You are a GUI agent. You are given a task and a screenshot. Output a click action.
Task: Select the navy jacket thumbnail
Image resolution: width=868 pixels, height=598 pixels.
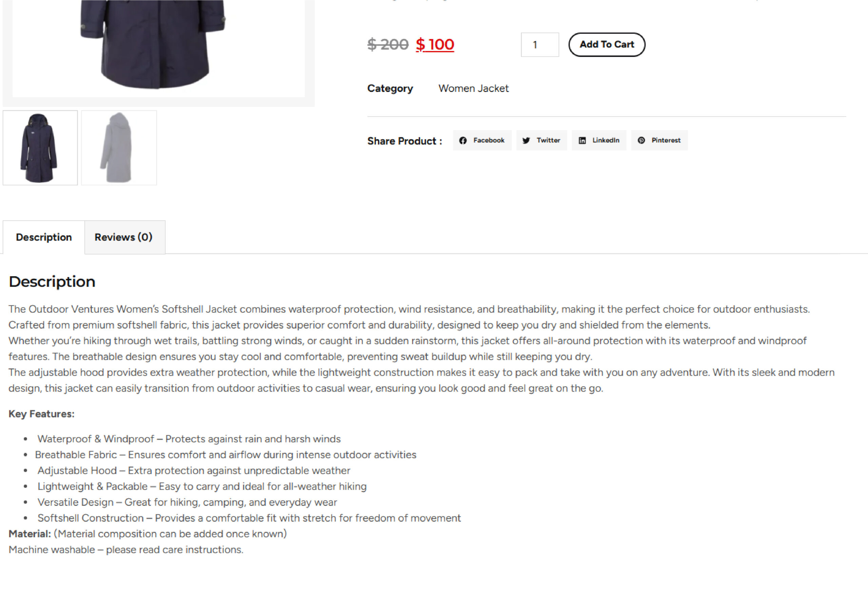tap(40, 148)
